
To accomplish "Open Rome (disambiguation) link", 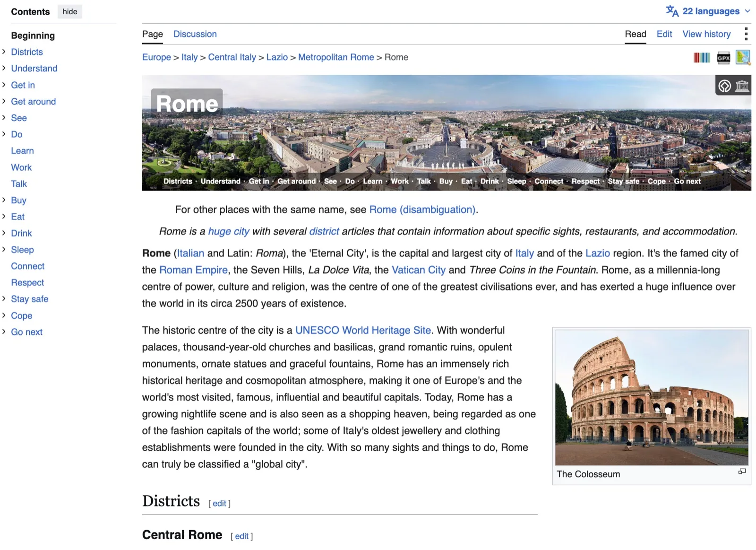I will (422, 210).
